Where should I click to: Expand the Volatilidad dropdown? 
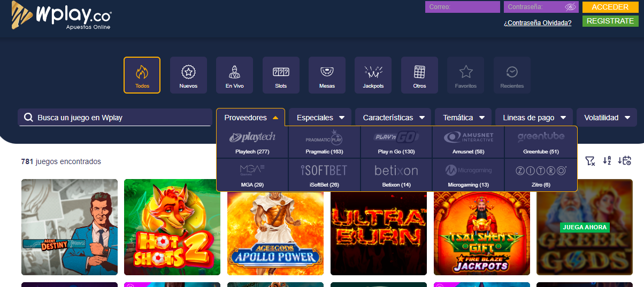tap(607, 118)
